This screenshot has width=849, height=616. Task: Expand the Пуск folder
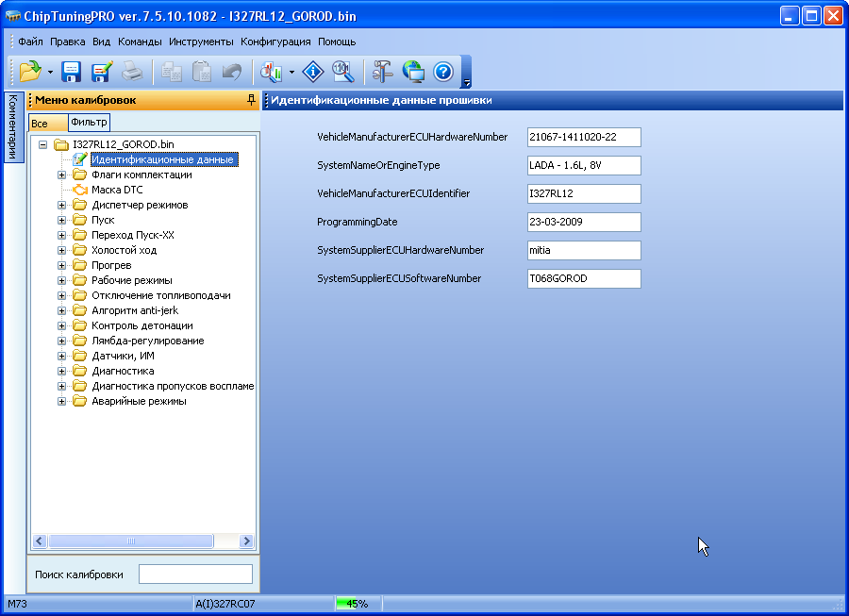pos(61,221)
